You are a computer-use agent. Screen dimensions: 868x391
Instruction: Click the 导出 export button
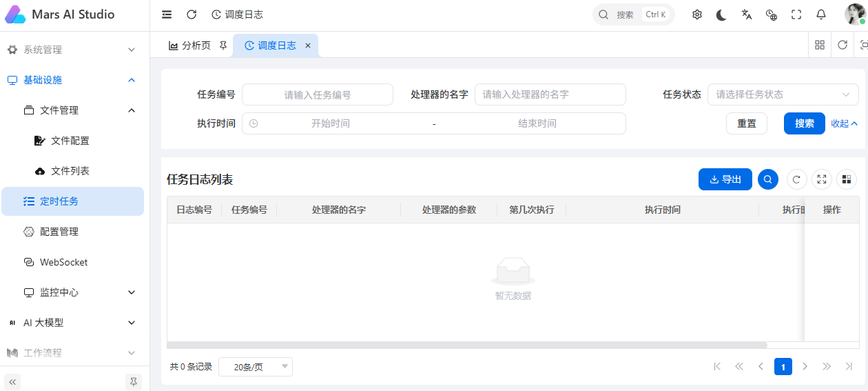point(725,179)
